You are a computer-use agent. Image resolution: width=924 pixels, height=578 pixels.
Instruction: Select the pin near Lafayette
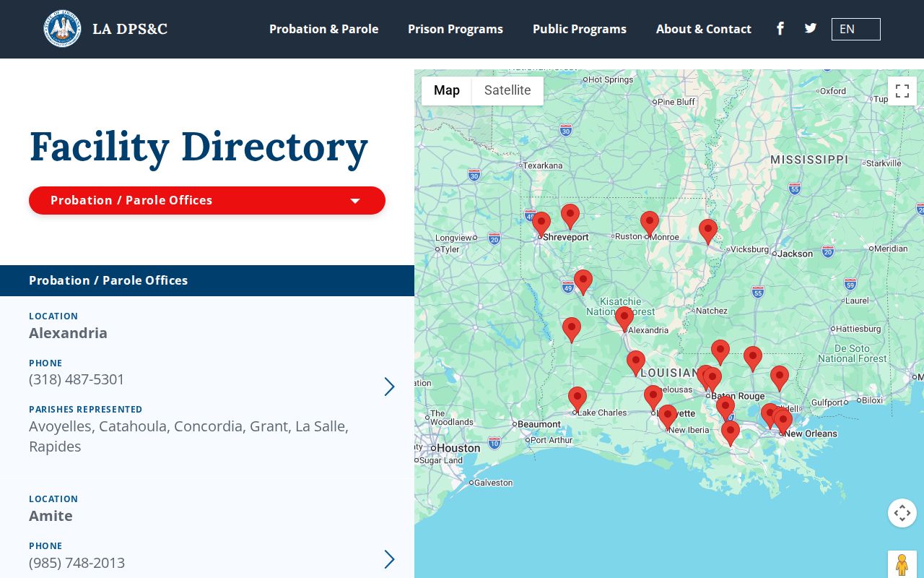pyautogui.click(x=653, y=398)
